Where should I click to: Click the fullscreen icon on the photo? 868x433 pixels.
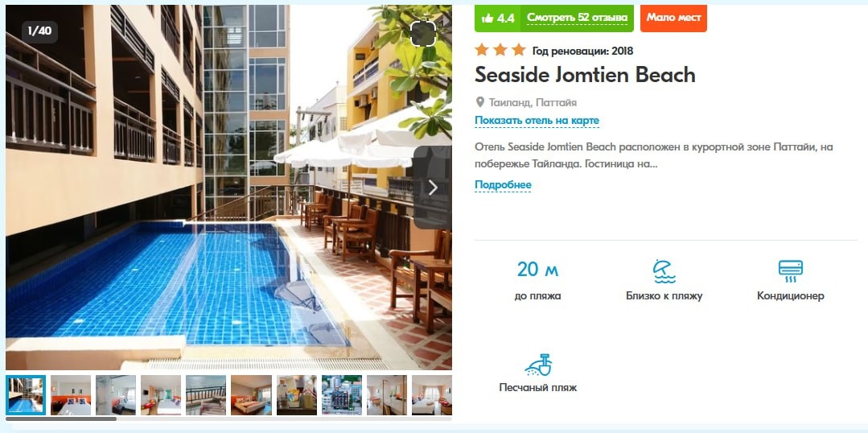(423, 35)
